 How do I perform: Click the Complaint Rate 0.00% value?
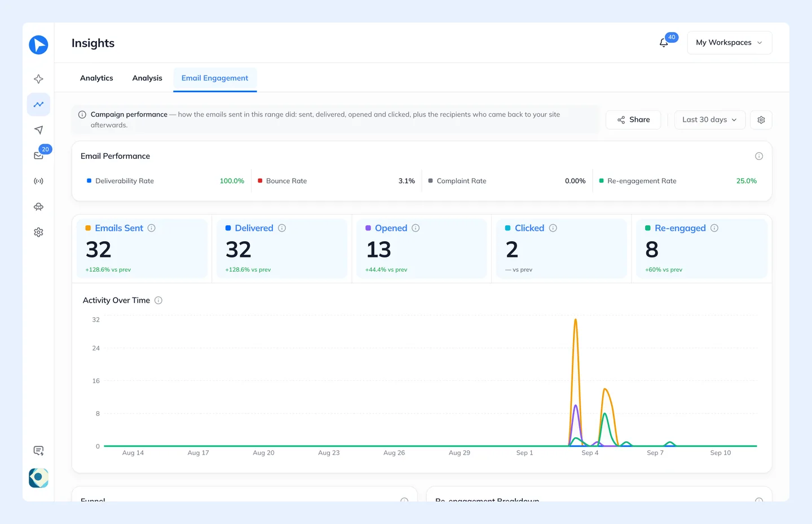pos(575,181)
